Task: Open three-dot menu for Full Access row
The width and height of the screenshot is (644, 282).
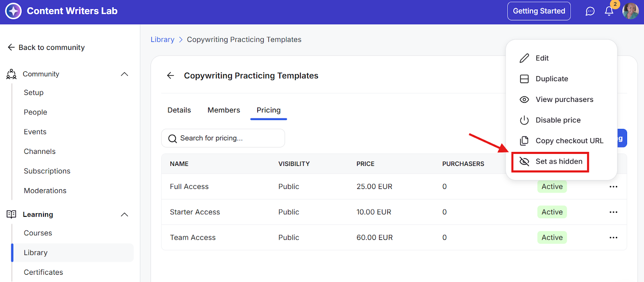Action: [x=613, y=187]
